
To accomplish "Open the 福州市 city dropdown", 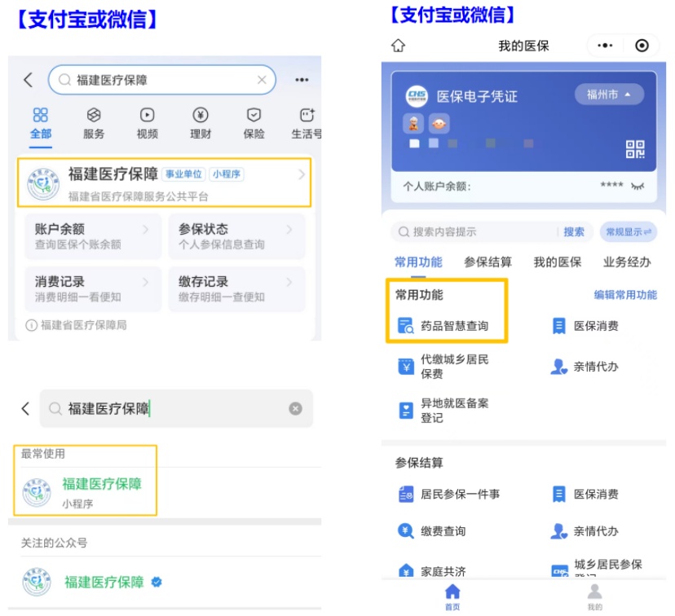I will coord(609,95).
